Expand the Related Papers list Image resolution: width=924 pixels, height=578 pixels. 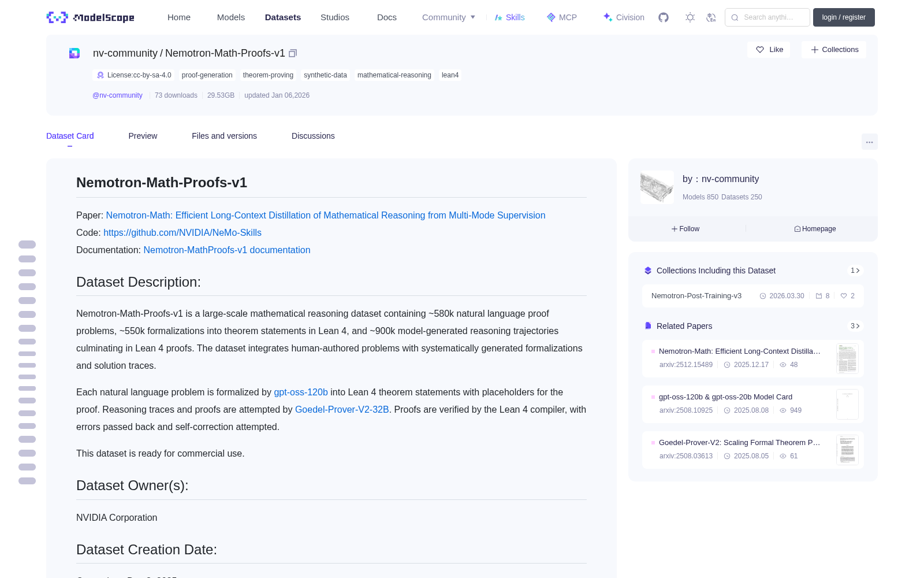[855, 326]
